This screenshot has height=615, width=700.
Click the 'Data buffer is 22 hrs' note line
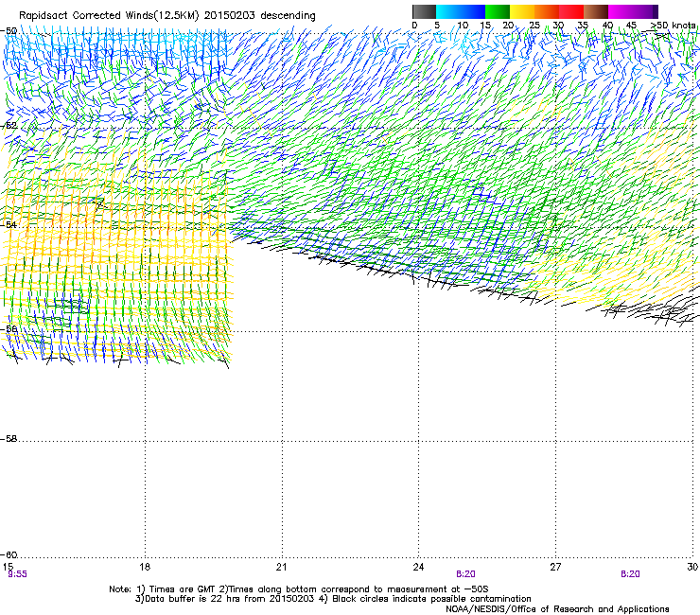point(333,599)
